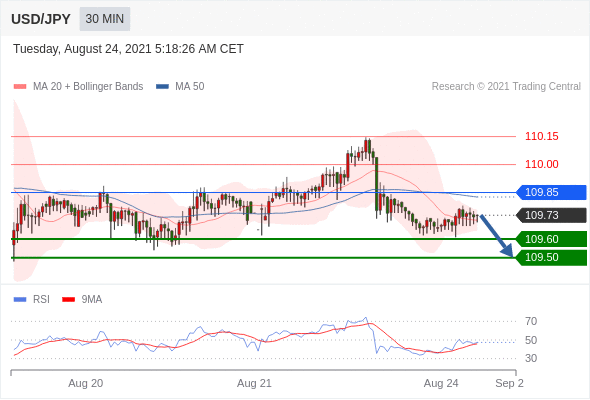The width and height of the screenshot is (590, 400).
Task: Click the 9MA red legend swatch
Action: [68, 300]
